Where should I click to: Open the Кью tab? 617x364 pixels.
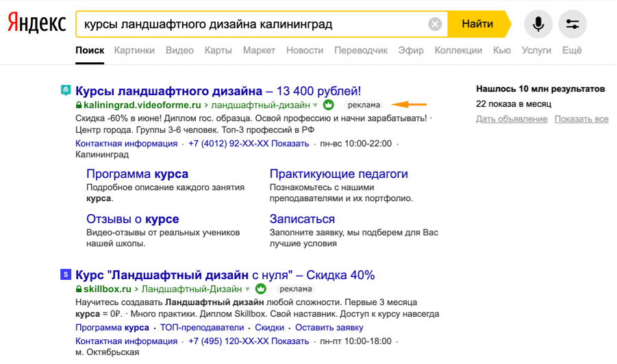click(x=502, y=51)
